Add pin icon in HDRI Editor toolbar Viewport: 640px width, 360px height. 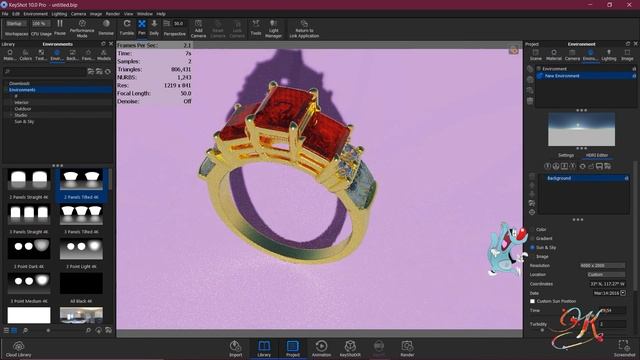tap(548, 166)
